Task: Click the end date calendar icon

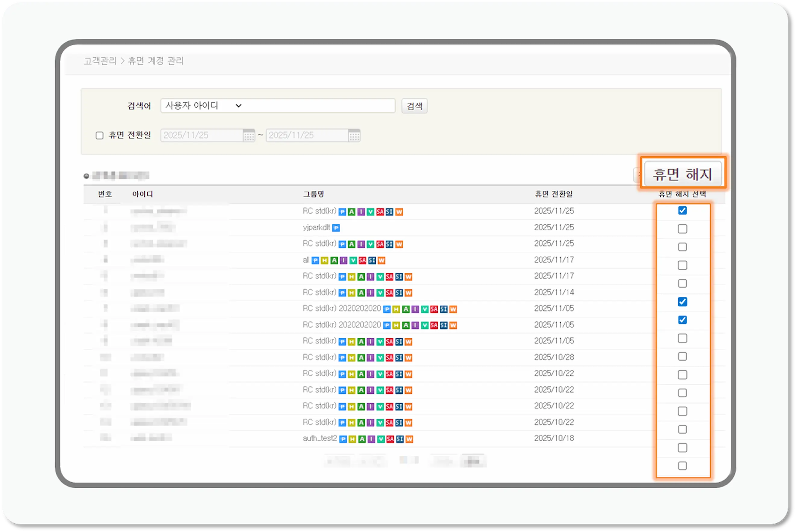Action: click(355, 135)
